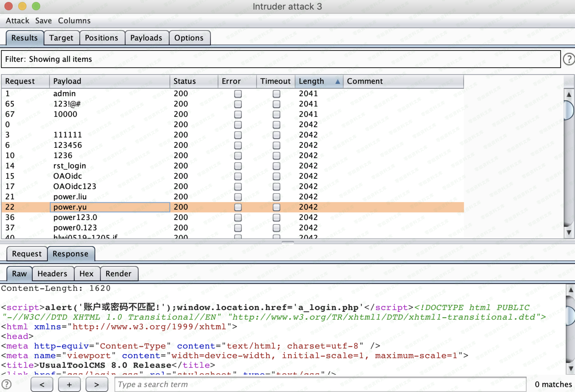Toggle Timeout checkbox for power.yu row

[276, 207]
